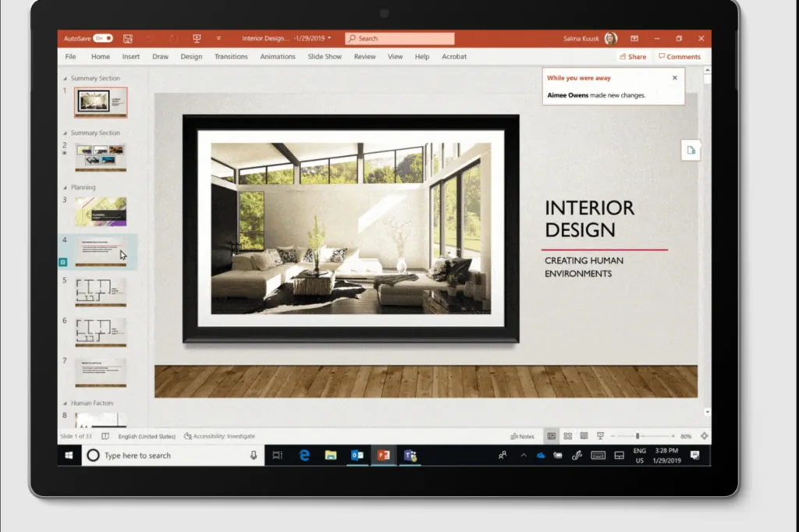The image size is (799, 532).
Task: Open the Comments pane button
Action: [x=680, y=57]
